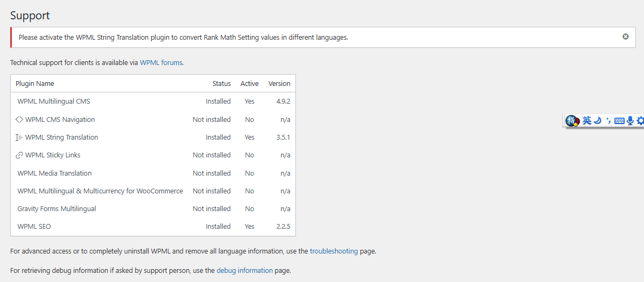Viewport: 644px width, 282px height.
Task: Click the Status column header
Action: [221, 84]
